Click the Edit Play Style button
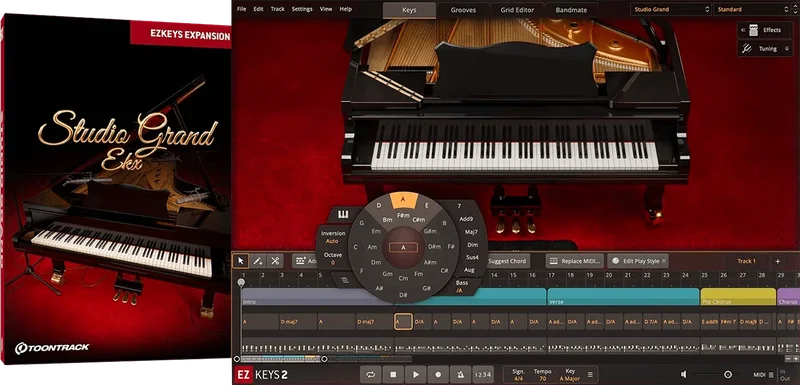Screen dimensions: 800x385 638,261
